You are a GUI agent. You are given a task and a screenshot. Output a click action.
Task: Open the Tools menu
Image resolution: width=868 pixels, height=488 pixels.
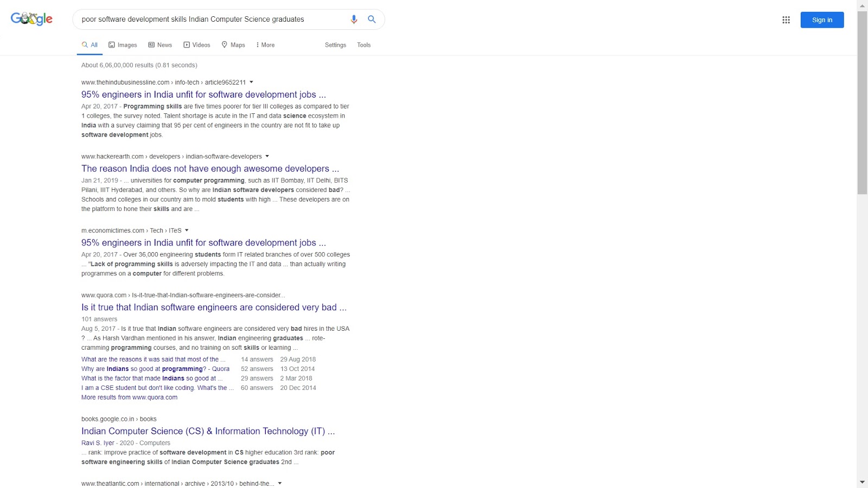pyautogui.click(x=363, y=45)
